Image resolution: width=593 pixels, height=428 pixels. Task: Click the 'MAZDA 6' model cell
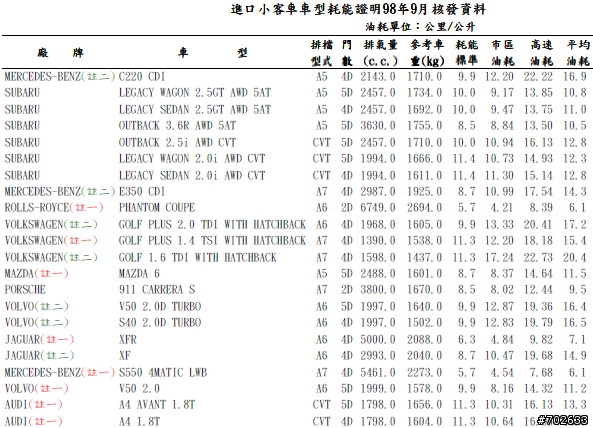pos(139,274)
